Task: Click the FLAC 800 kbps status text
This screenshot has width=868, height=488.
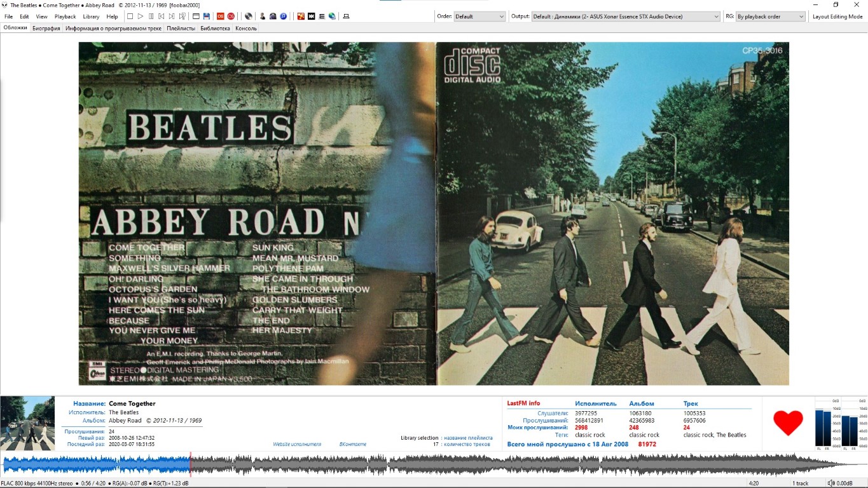Action: coord(37,484)
